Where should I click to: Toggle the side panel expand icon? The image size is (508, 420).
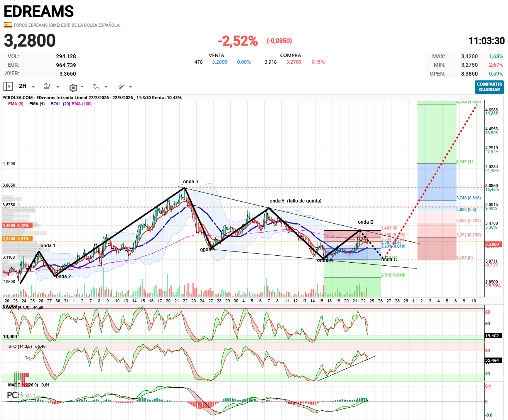[x=8, y=86]
